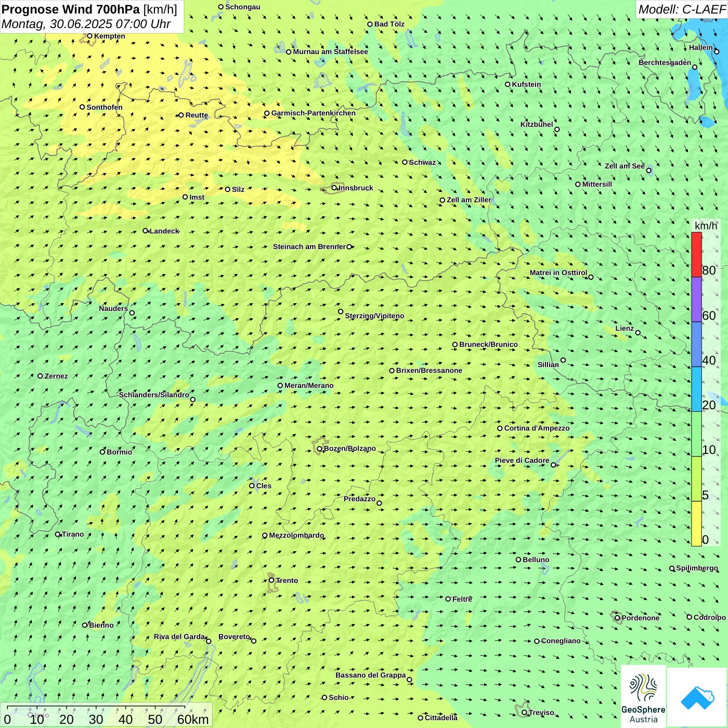This screenshot has height=728, width=728.
Task: Click the Kempten label
Action: coord(110,36)
